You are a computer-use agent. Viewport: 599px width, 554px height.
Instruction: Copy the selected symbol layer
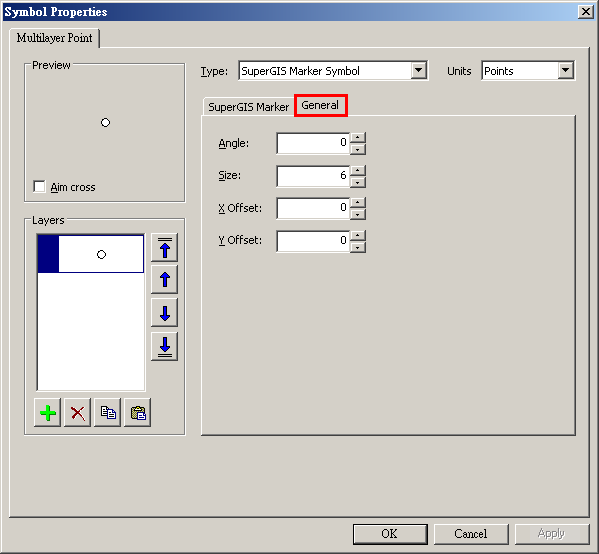tap(108, 413)
